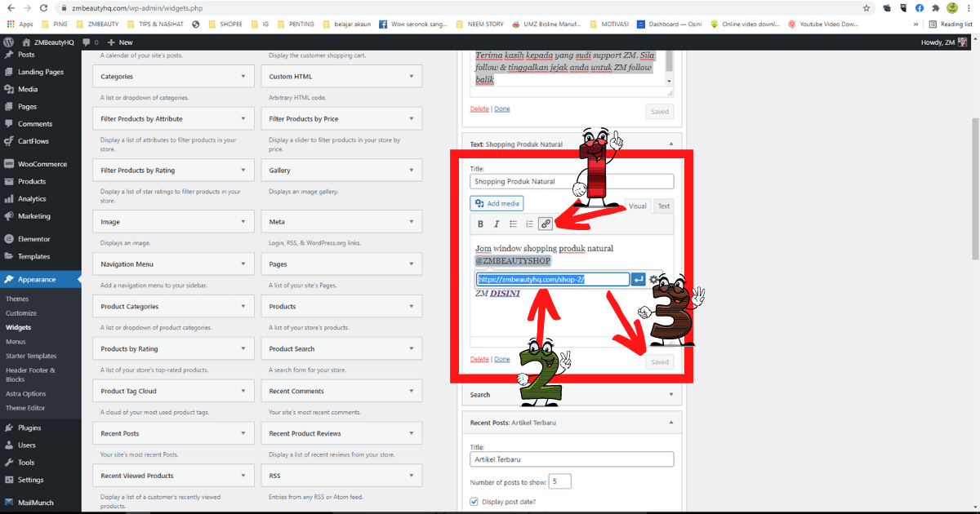980x514 pixels.
Task: Insert bulleted list in text widget
Action: pos(513,224)
